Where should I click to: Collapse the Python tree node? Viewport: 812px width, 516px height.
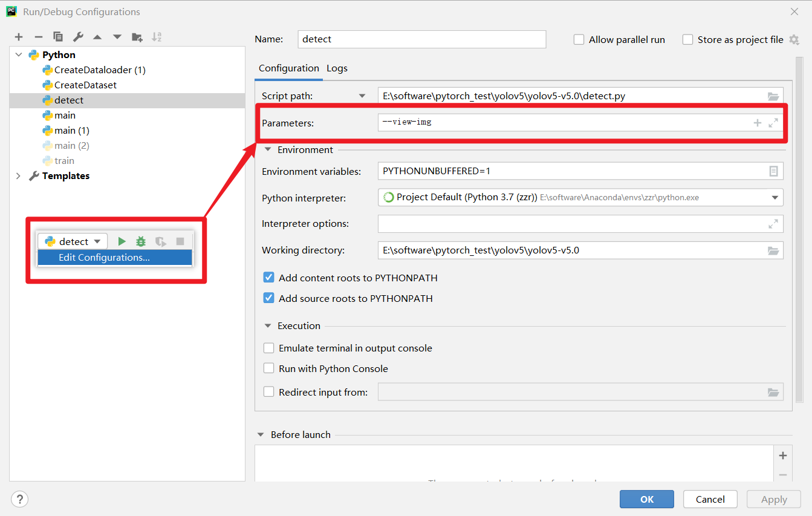19,54
